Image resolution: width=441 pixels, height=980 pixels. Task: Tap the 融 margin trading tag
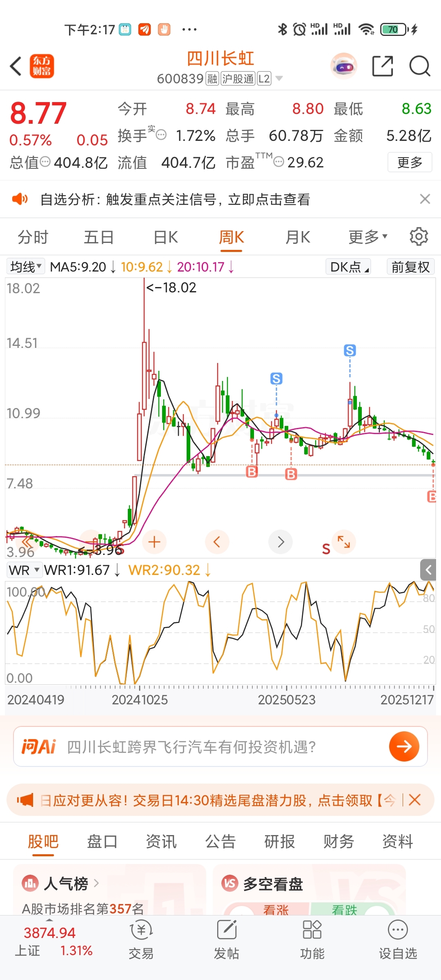point(212,78)
